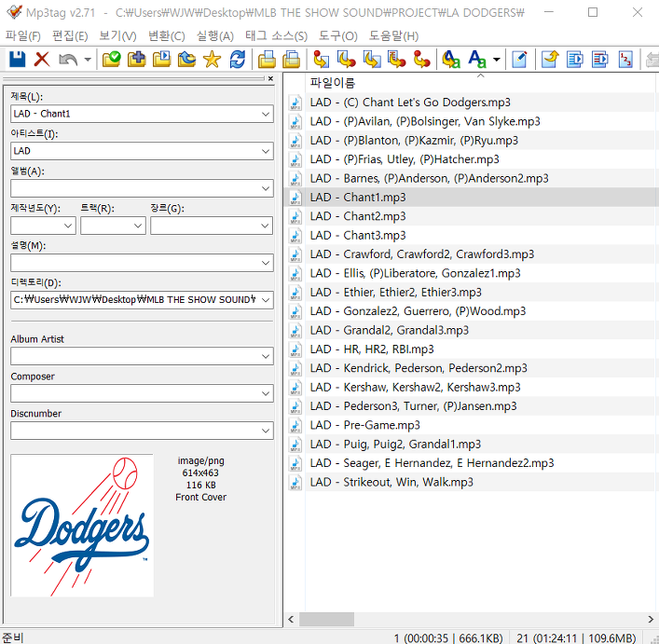
Task: Close the tag panel with the small x
Action: (x=270, y=78)
